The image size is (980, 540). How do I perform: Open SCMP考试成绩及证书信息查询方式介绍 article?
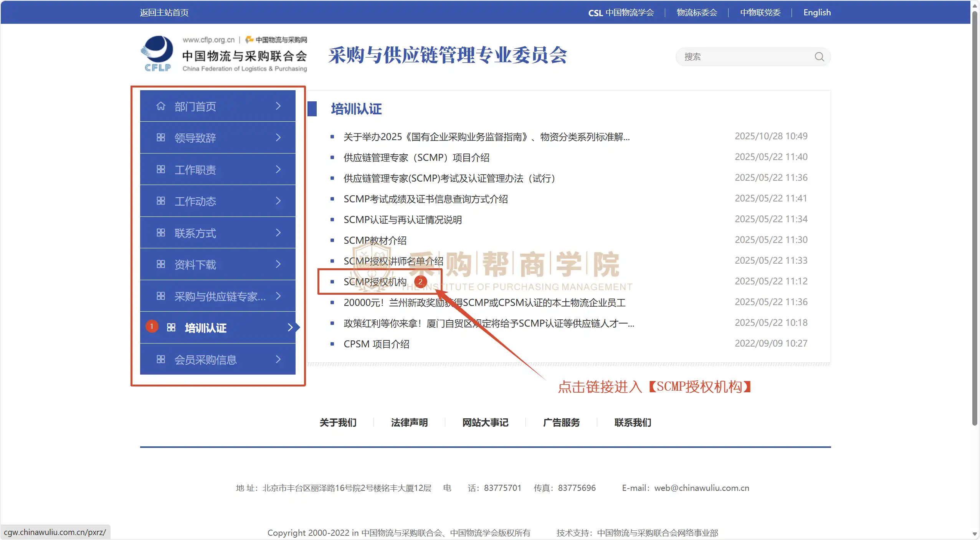[426, 199]
